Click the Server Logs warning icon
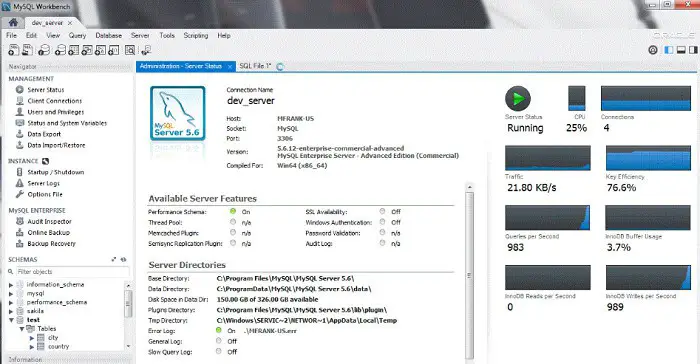This screenshot has width=700, height=364. tap(20, 183)
